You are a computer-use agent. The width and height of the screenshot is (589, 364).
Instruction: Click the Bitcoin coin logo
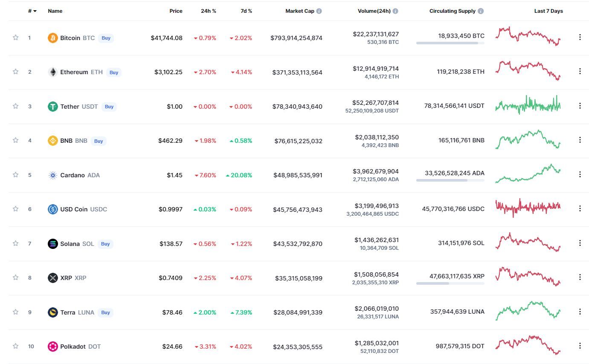click(52, 38)
